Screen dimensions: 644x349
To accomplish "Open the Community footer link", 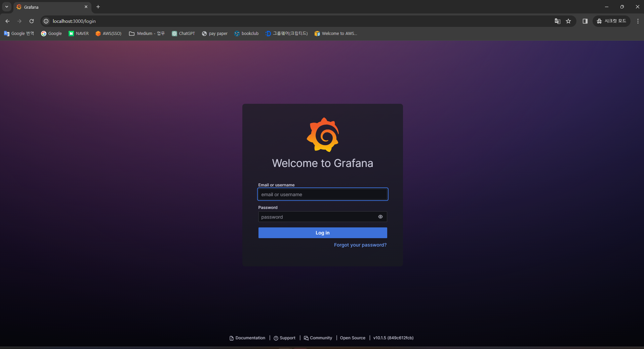I will [x=318, y=338].
